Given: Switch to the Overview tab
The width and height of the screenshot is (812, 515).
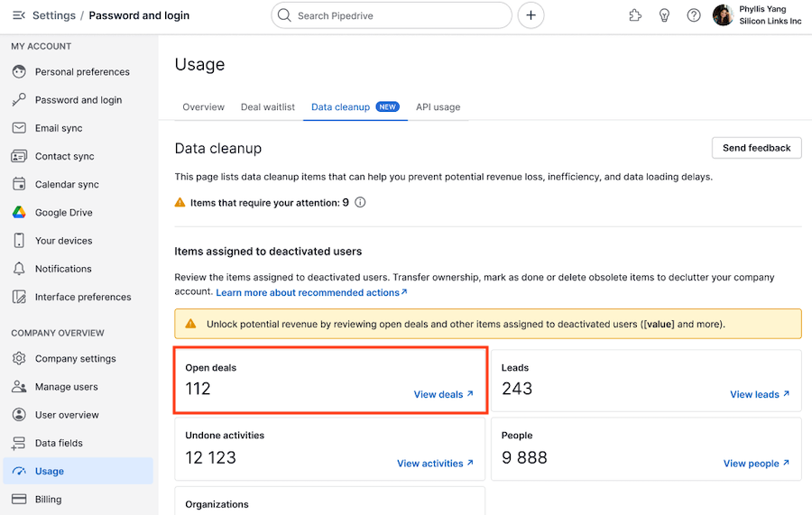Looking at the screenshot, I should [204, 107].
